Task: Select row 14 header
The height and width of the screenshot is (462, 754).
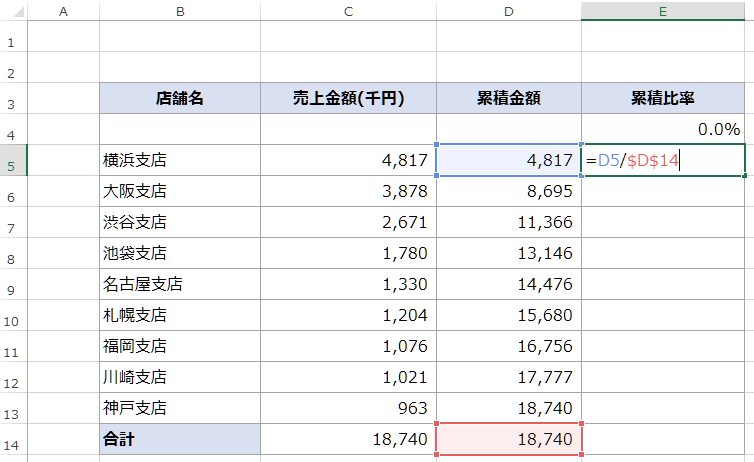Action: (x=13, y=439)
